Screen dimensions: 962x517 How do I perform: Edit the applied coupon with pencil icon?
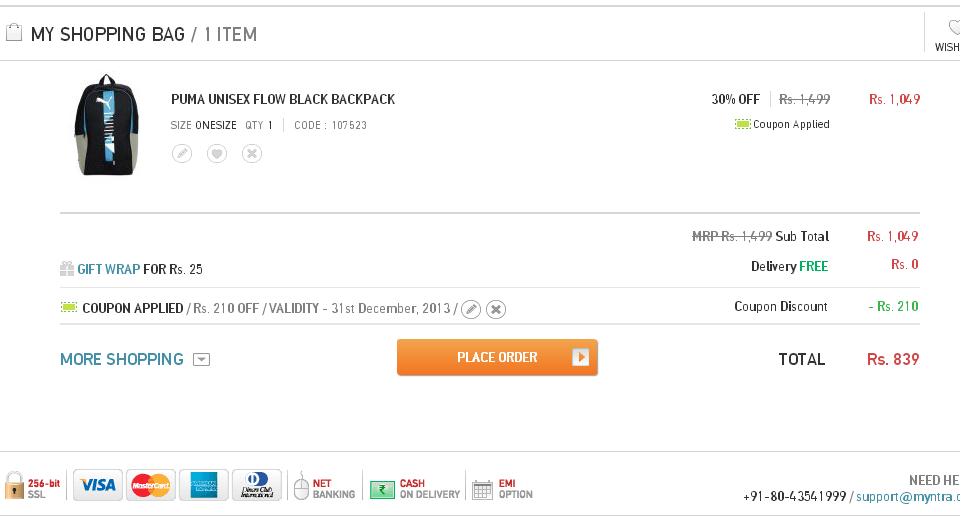(x=471, y=309)
